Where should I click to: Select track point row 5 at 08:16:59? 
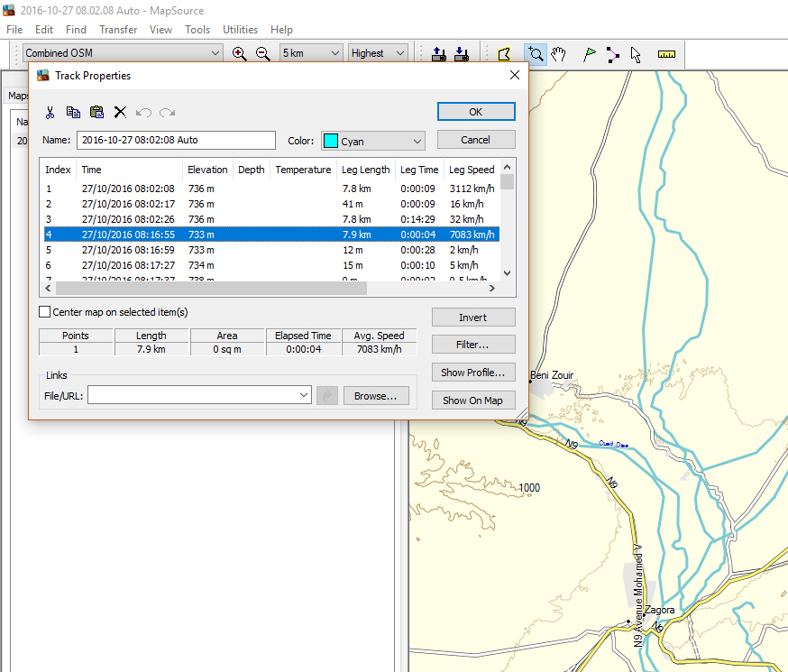(x=272, y=250)
